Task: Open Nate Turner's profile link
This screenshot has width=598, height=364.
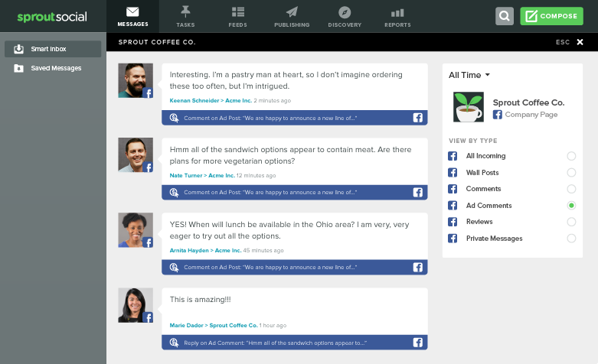Action: [x=186, y=176]
